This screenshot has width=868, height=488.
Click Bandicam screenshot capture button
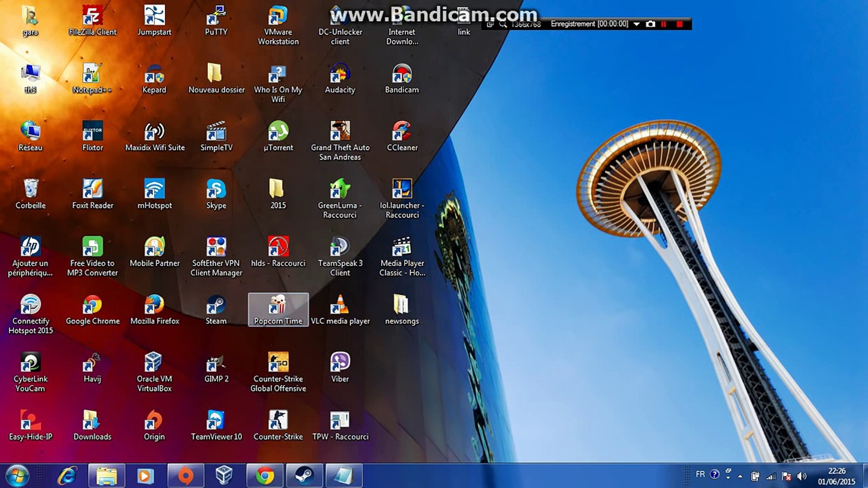pos(651,24)
